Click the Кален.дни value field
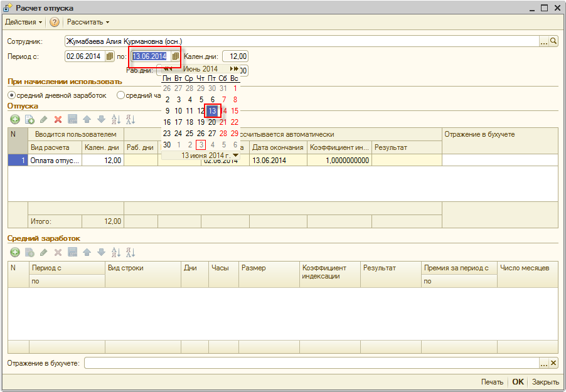566x392 pixels. click(235, 56)
